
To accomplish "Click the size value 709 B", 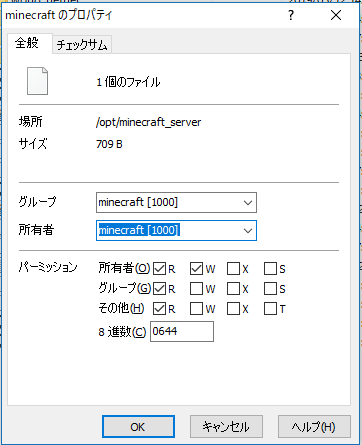I will (109, 144).
